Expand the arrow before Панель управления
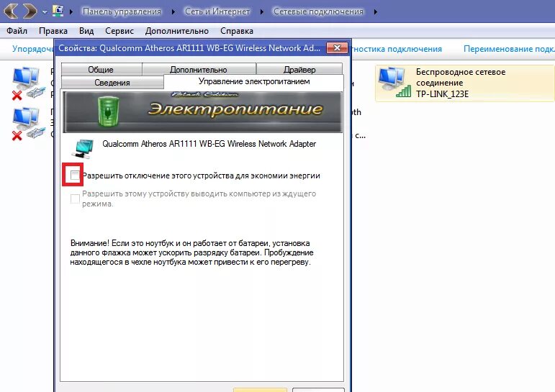 pyautogui.click(x=71, y=12)
